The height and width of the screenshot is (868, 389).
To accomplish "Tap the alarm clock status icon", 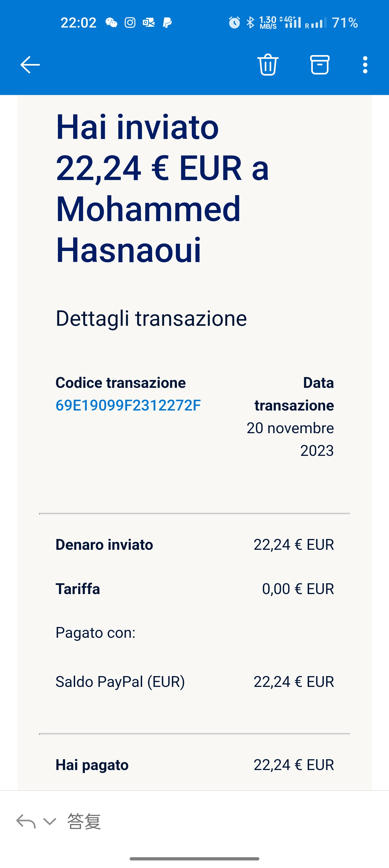I will (x=234, y=23).
